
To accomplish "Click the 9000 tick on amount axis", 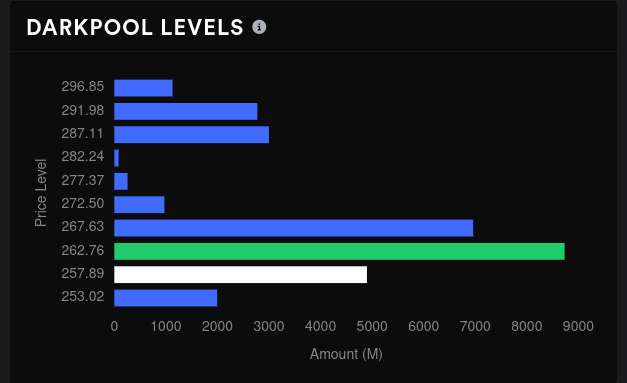I will point(578,326).
